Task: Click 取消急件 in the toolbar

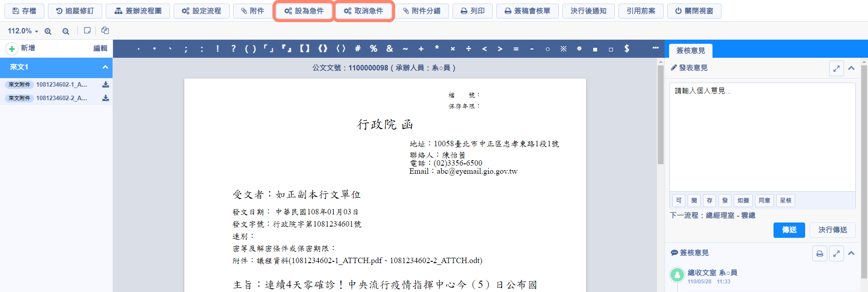Action: tap(363, 11)
